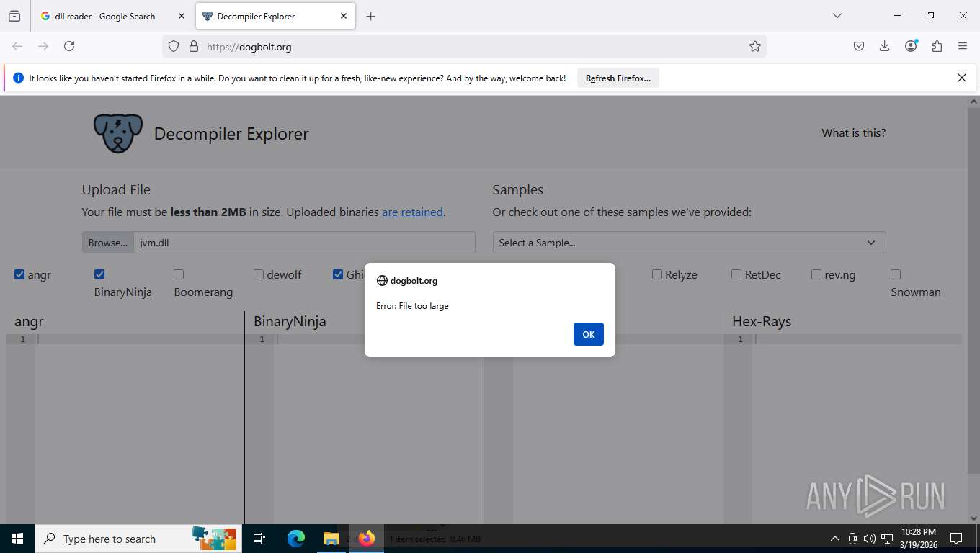Open the recent tabs view button
Screen dimensions: 980x553
point(14,16)
